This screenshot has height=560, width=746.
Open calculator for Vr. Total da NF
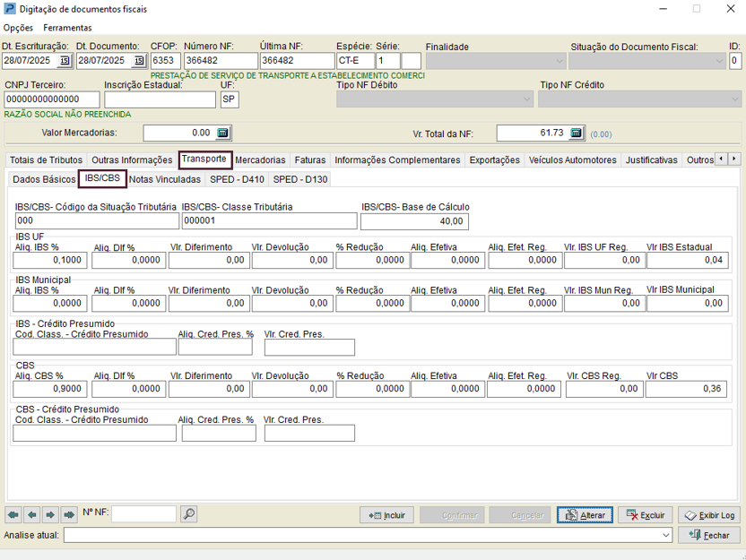point(577,133)
